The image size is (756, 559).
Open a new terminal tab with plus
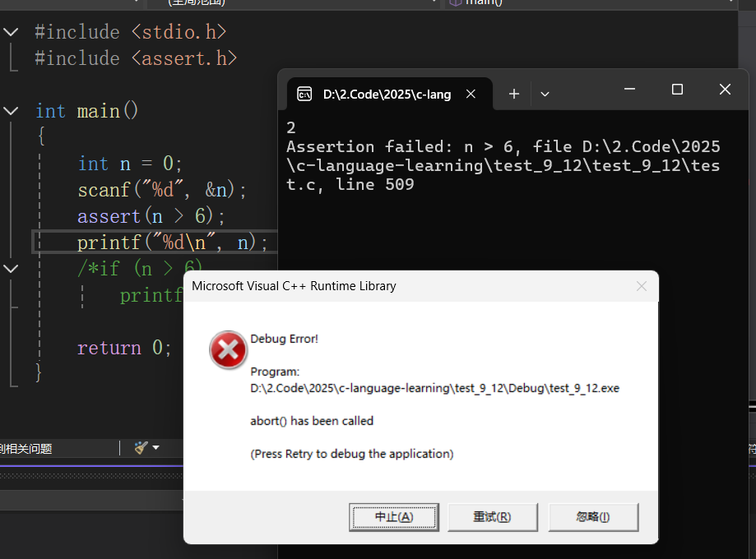514,94
